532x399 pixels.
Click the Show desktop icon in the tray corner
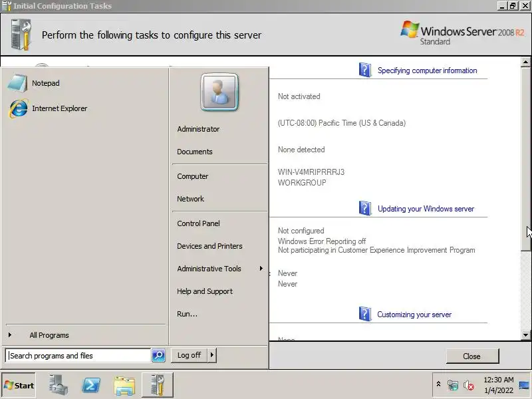[x=524, y=386]
